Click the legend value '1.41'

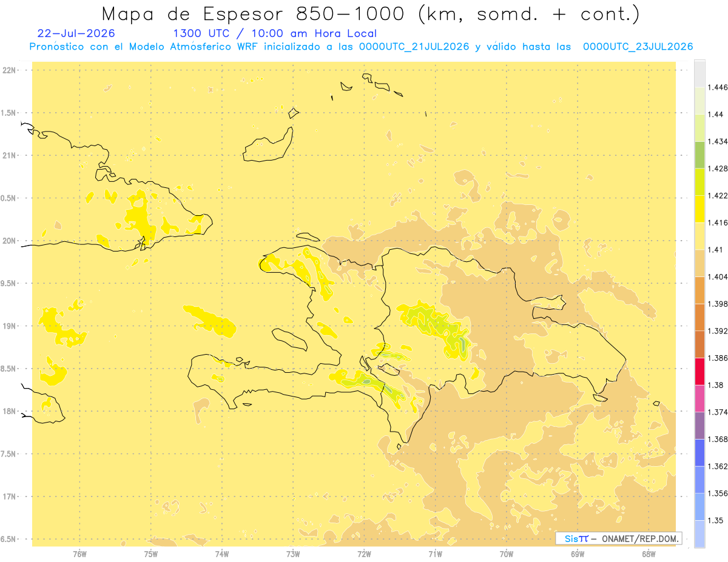(x=715, y=250)
